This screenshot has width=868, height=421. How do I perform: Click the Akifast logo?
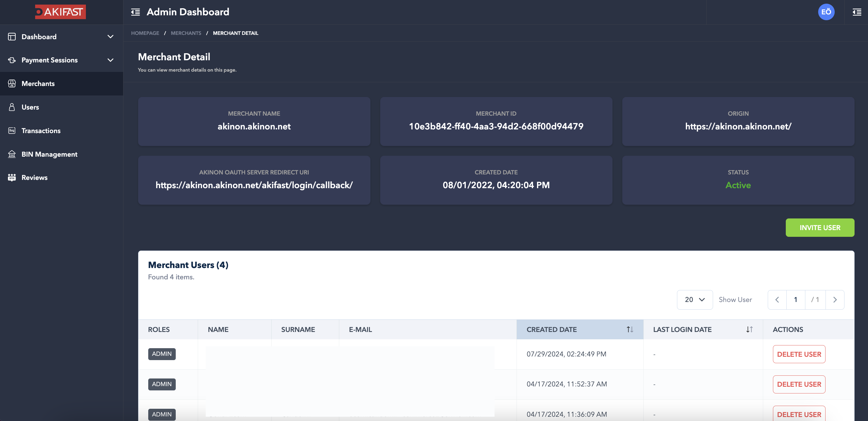[60, 12]
